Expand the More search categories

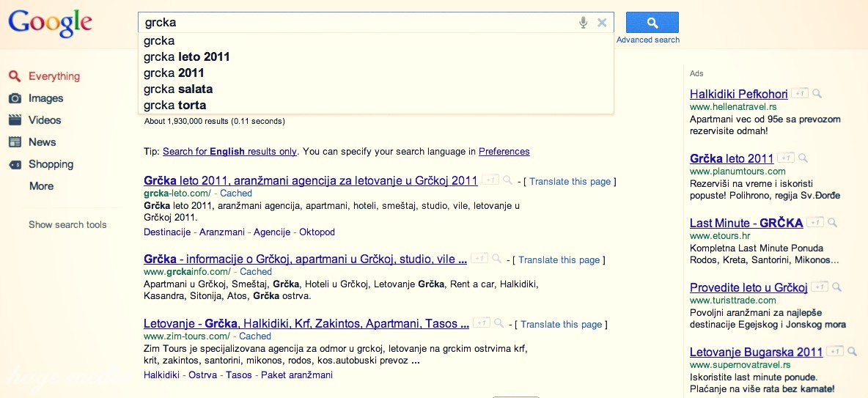(x=42, y=186)
